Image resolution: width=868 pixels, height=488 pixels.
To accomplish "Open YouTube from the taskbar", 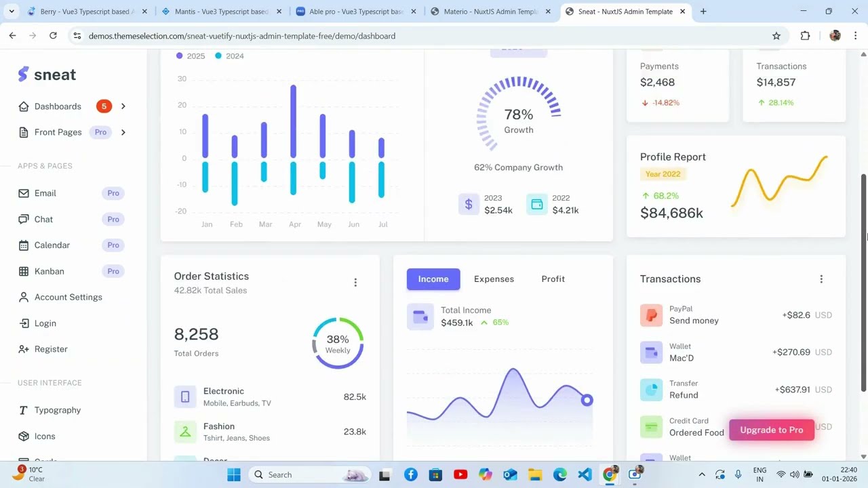I will 460,474.
